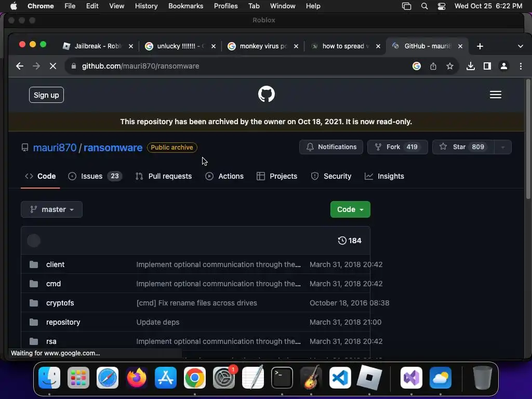Viewport: 532px width, 399px height.
Task: Click the Fork 419 button
Action: tap(397, 147)
